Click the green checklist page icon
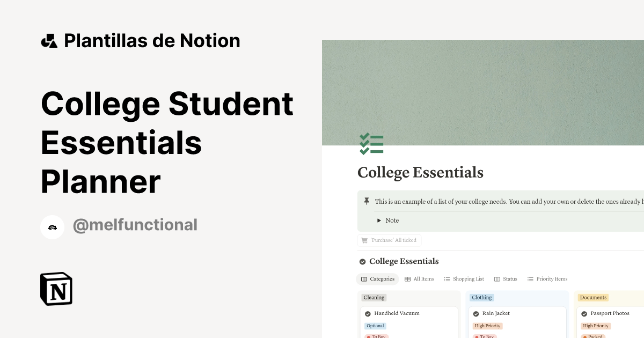This screenshot has width=644, height=338. point(371,144)
